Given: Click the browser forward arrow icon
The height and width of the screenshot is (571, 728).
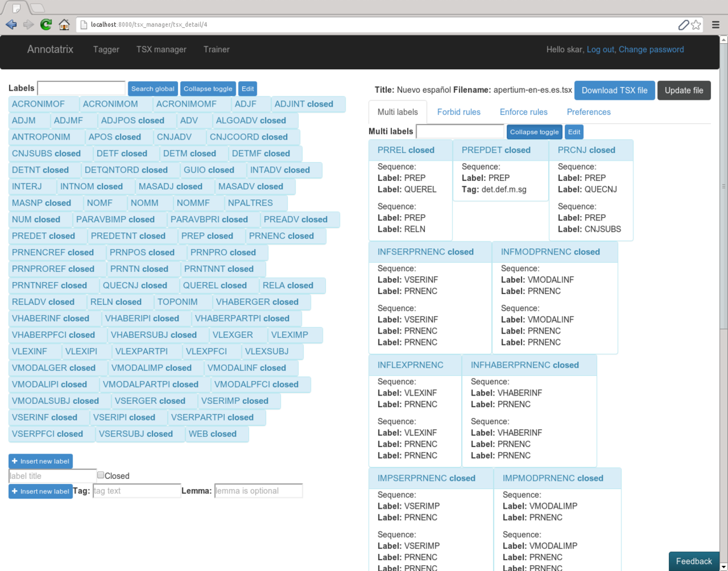Looking at the screenshot, I should [29, 25].
